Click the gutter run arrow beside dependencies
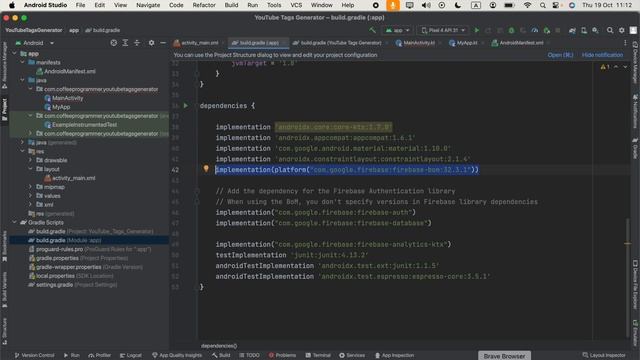Viewport: 640px width, 360px height. pyautogui.click(x=186, y=106)
